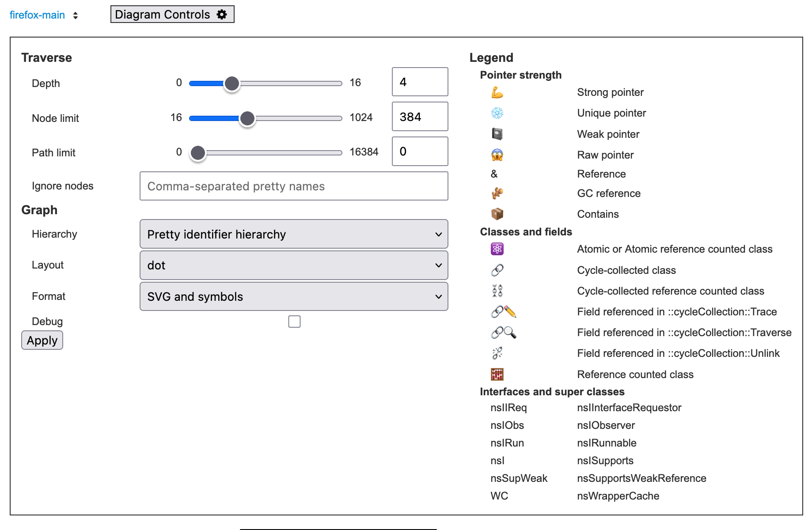Focus the Ignore nodes text field
The height and width of the screenshot is (530, 812).
click(x=294, y=186)
